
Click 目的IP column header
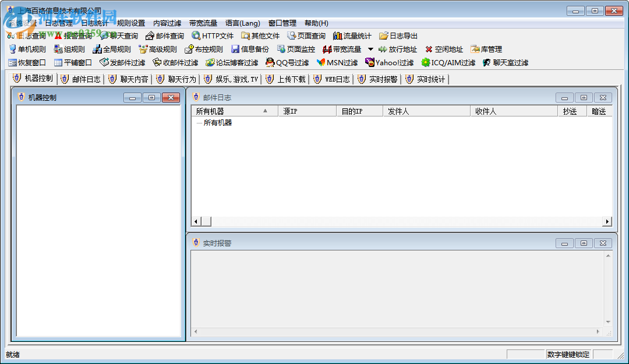(x=360, y=111)
